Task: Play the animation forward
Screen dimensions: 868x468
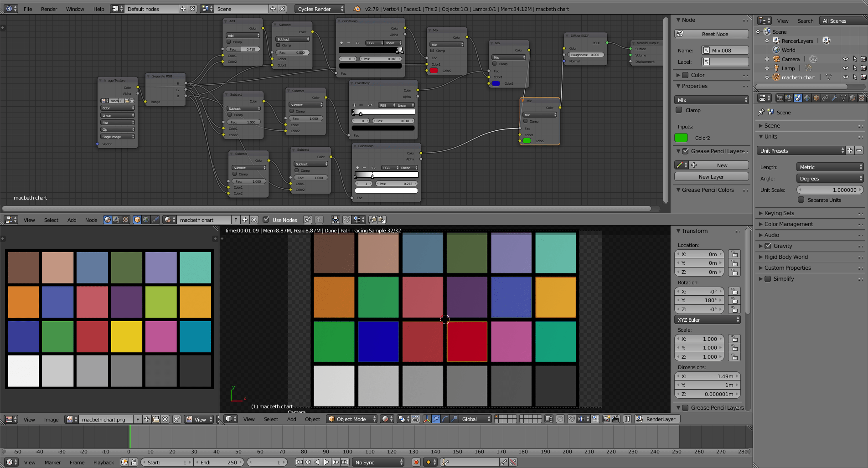Action: pos(326,462)
